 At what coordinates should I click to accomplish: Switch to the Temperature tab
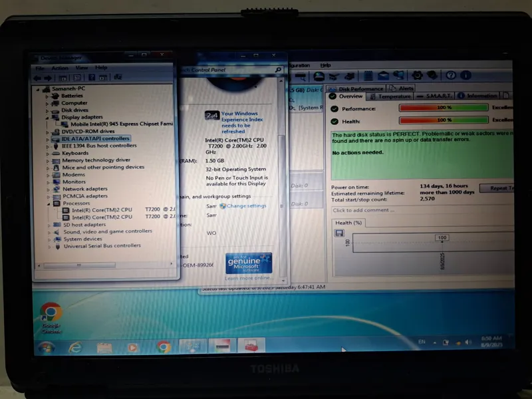[390, 96]
